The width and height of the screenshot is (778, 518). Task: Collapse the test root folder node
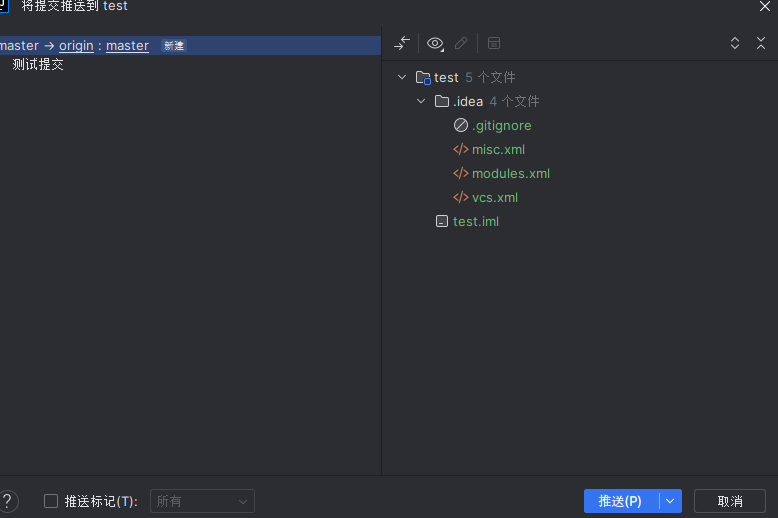tap(402, 77)
